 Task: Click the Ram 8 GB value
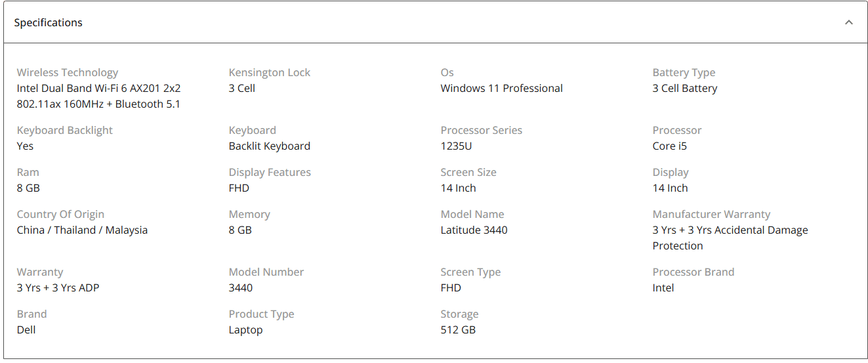point(28,188)
